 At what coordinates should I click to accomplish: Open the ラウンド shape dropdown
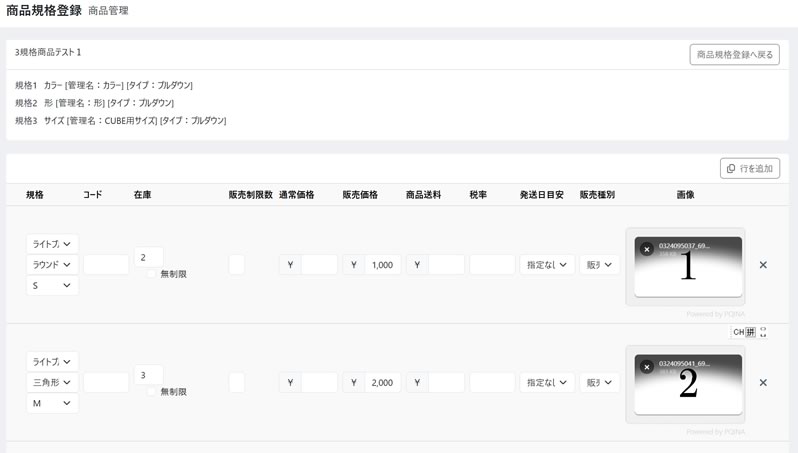click(x=52, y=265)
